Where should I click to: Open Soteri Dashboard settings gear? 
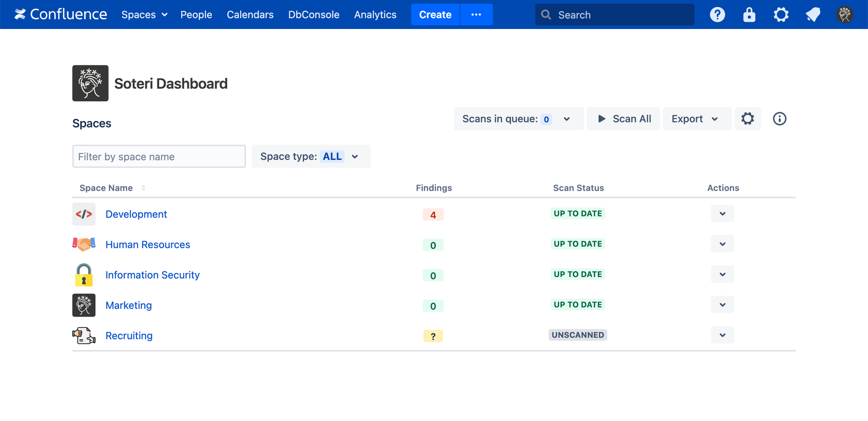point(748,119)
